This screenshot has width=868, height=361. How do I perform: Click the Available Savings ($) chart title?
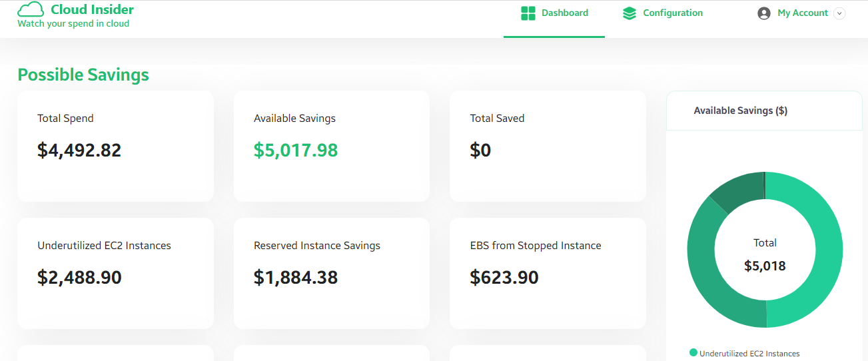tap(741, 111)
